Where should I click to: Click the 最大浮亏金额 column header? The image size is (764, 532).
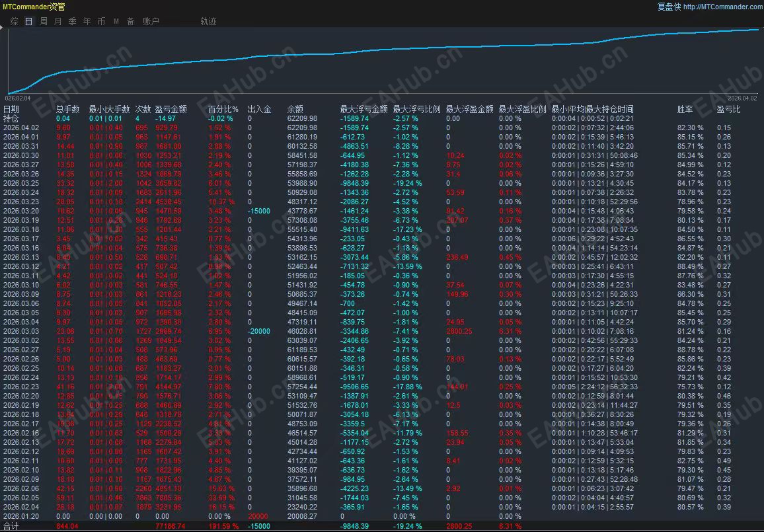pyautogui.click(x=364, y=109)
